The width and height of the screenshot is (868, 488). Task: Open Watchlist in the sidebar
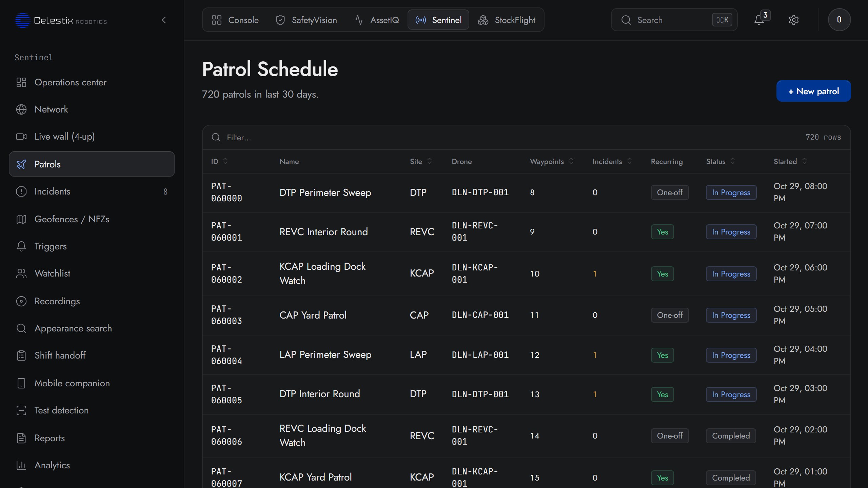tap(92, 273)
